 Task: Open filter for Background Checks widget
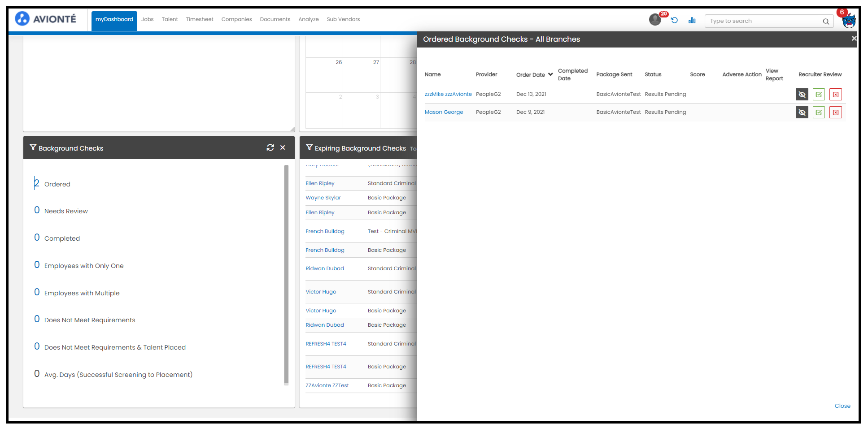tap(33, 147)
